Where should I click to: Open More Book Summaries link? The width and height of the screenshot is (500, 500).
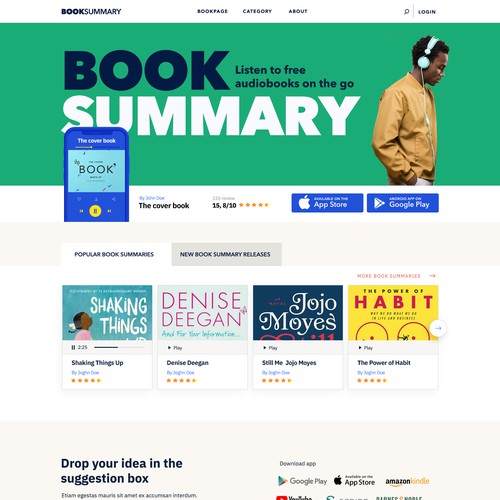396,276
